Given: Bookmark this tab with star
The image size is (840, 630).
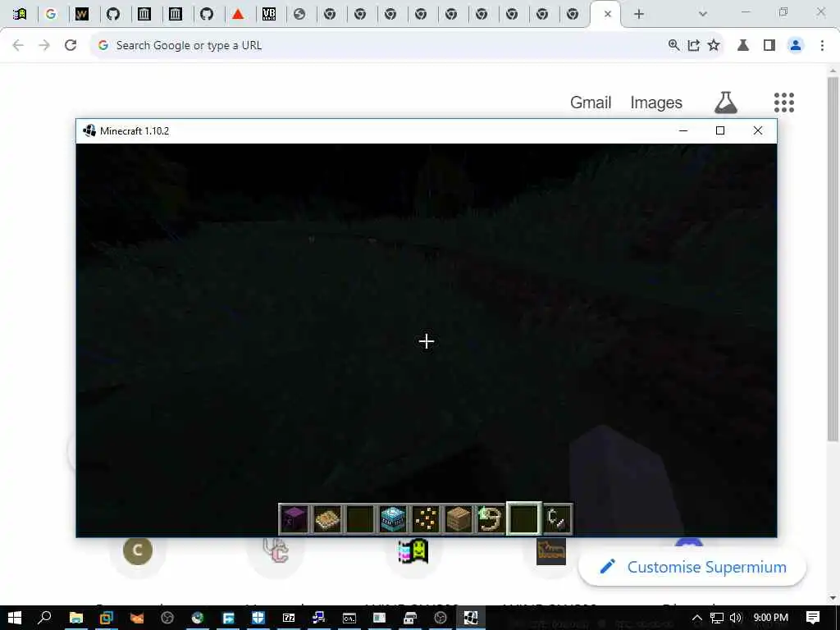Looking at the screenshot, I should click(x=714, y=46).
